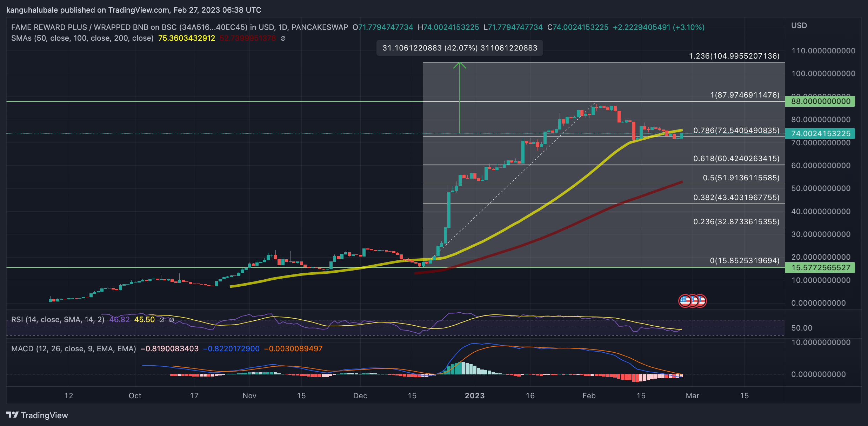The image size is (868, 426).
Task: Select the green measurement arrow head
Action: 460,65
